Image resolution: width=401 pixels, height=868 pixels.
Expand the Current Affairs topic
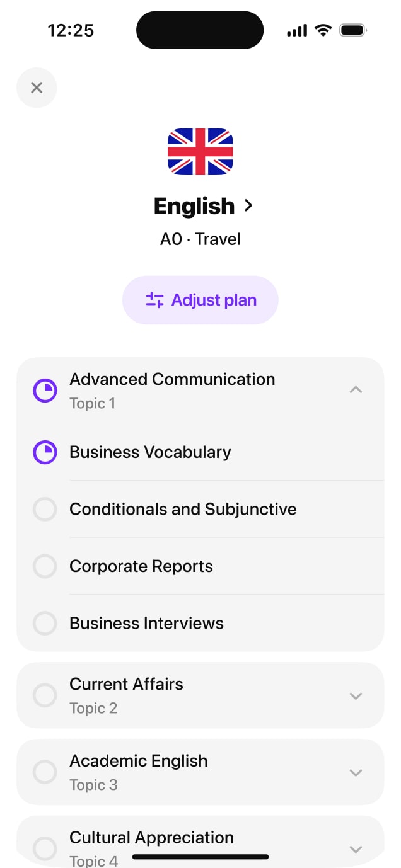(x=356, y=695)
